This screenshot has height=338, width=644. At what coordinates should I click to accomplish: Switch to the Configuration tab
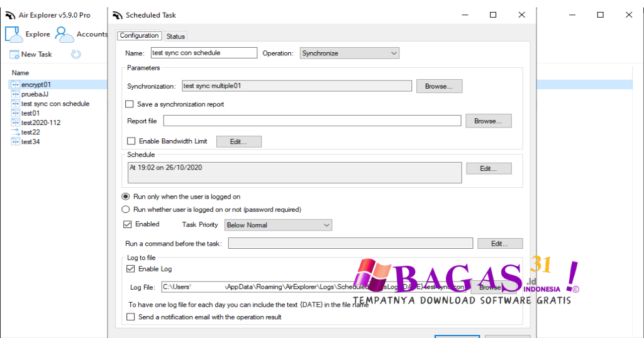(139, 36)
